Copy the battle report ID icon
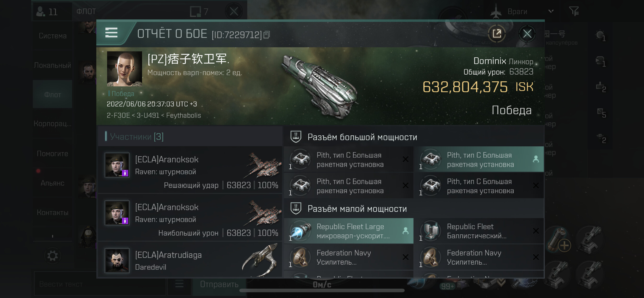The height and width of the screenshot is (298, 644). click(x=267, y=35)
